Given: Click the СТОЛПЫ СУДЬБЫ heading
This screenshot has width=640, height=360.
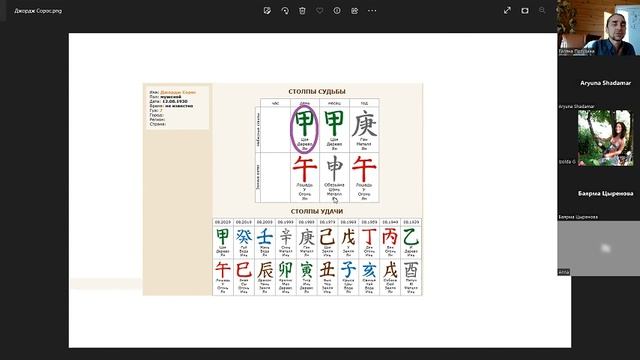Looking at the screenshot, I should point(317,92).
